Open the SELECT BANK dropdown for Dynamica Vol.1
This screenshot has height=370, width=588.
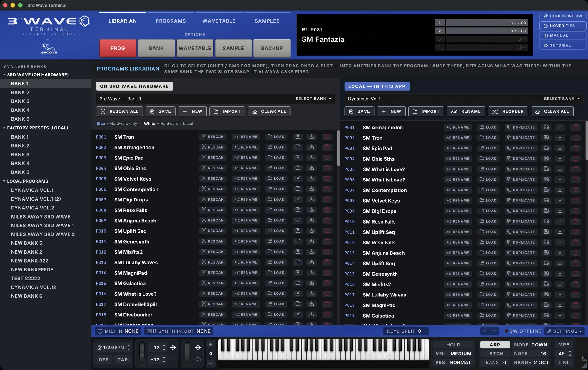click(x=562, y=99)
